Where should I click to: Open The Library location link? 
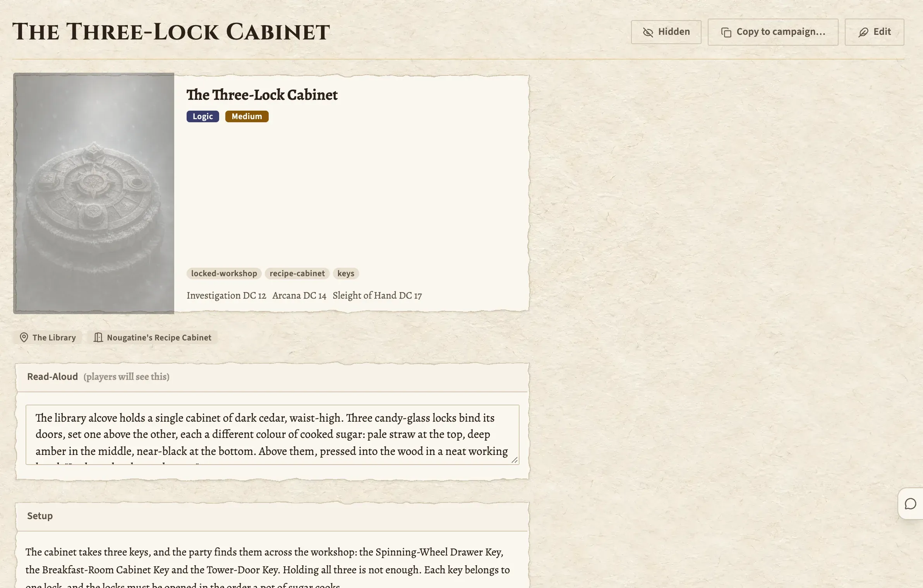48,337
